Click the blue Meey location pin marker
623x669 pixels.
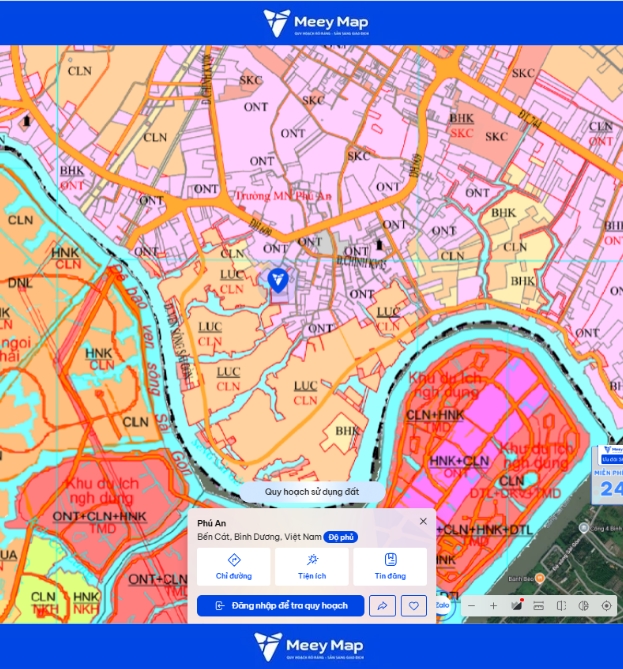pos(278,281)
